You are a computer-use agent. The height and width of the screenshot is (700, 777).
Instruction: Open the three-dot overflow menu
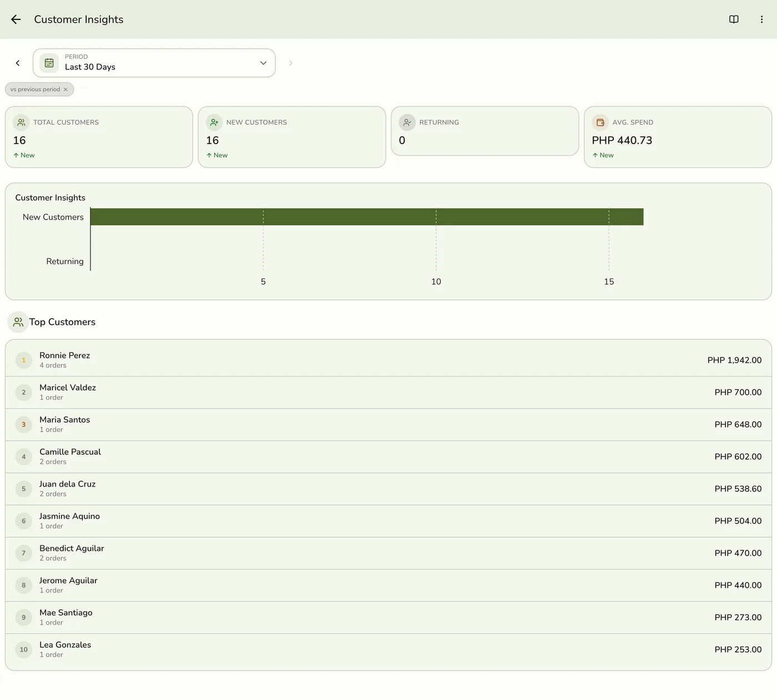pos(761,19)
